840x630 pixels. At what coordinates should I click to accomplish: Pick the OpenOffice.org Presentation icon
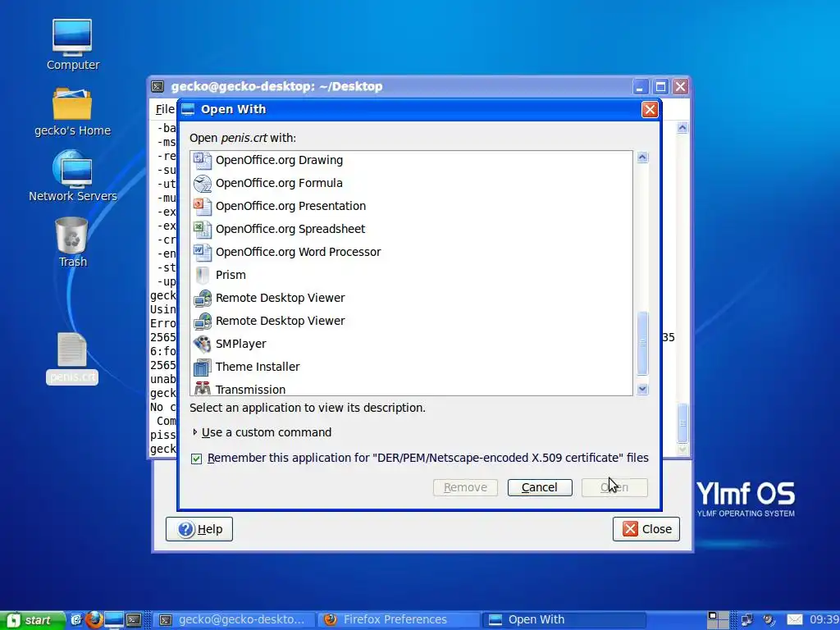[203, 206]
